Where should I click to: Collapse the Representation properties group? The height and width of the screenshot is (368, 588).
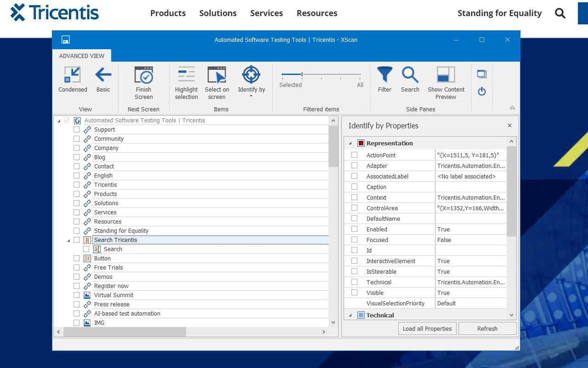coord(351,143)
